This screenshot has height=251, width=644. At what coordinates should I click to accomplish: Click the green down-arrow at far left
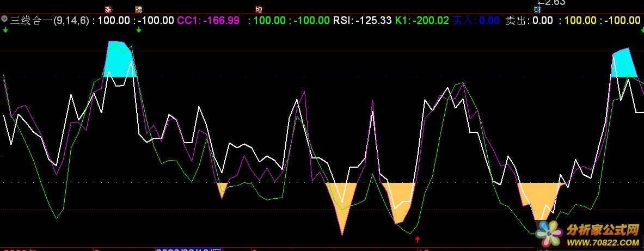click(x=4, y=29)
